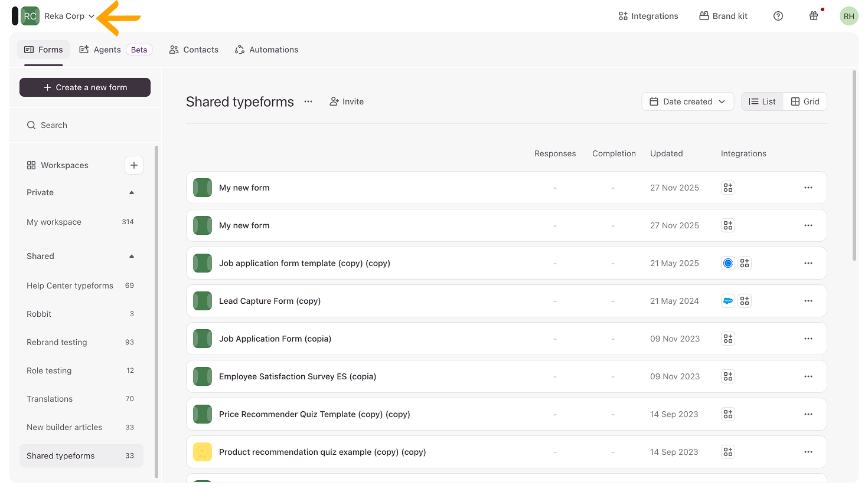Collapse the Private workspaces section
This screenshot has width=868, height=492.
click(132, 192)
